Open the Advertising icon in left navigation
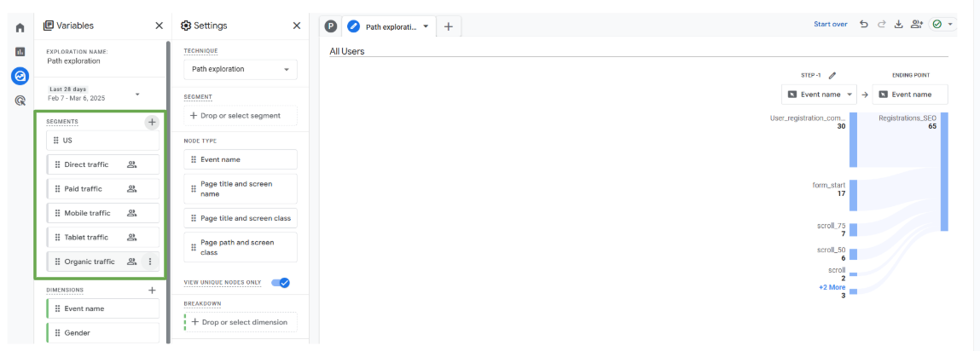The image size is (980, 351). [20, 100]
